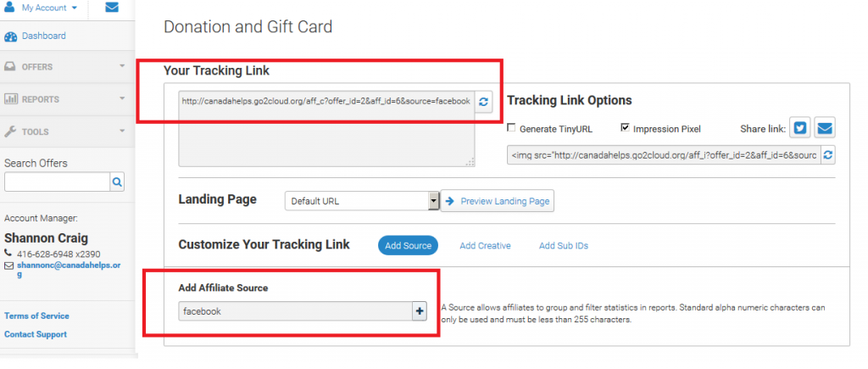Viewport: 868px width, 369px height.
Task: Refresh the impression pixel code
Action: (828, 155)
